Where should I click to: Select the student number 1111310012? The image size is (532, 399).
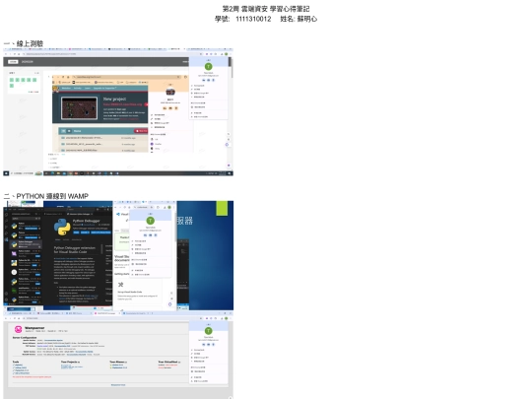click(253, 19)
